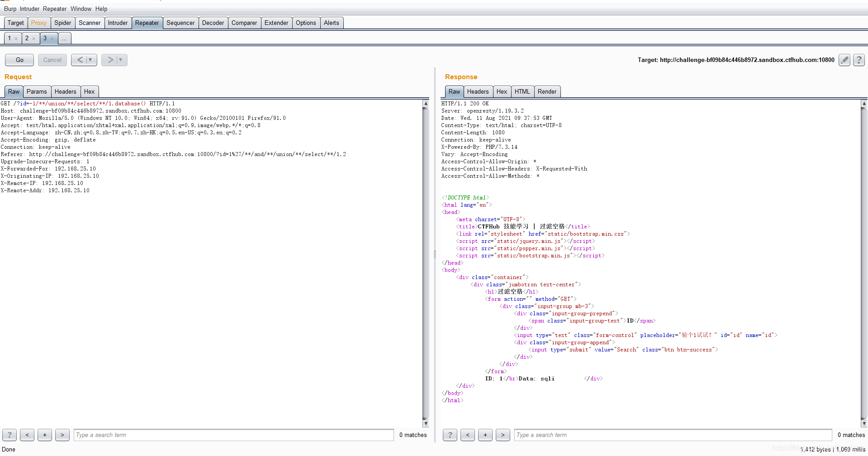The height and width of the screenshot is (456, 868).
Task: Open the Help menu
Action: [101, 9]
